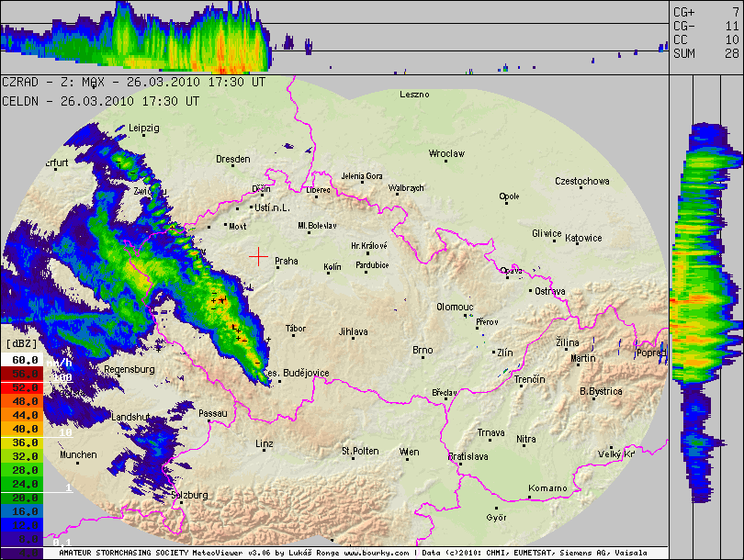This screenshot has width=744, height=560.
Task: Click the Zlín city label
Action: [x=505, y=353]
